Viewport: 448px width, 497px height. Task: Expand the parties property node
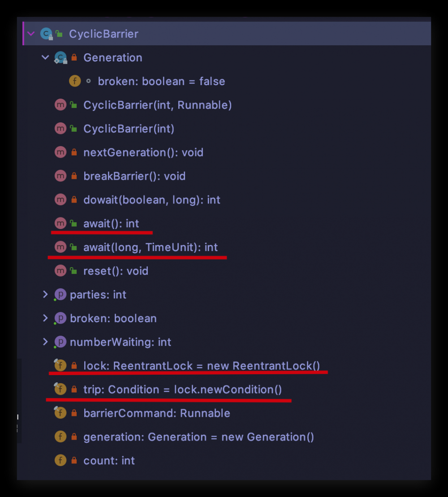tap(45, 294)
